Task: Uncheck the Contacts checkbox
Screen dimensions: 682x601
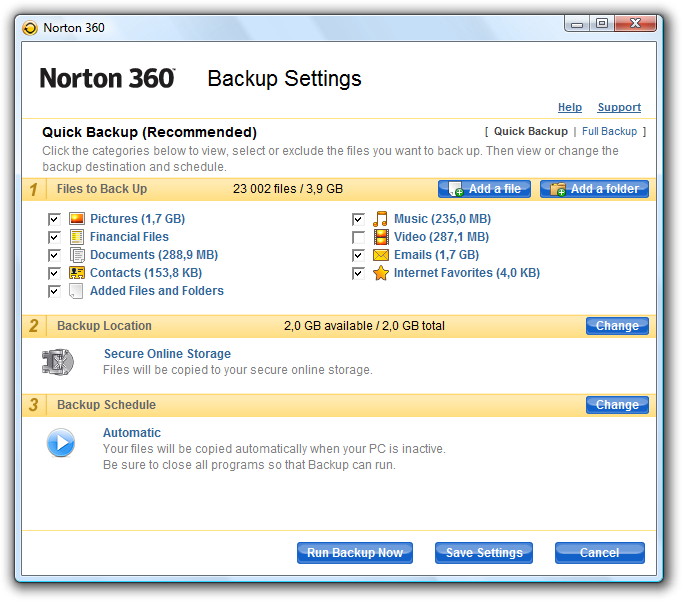Action: [54, 274]
